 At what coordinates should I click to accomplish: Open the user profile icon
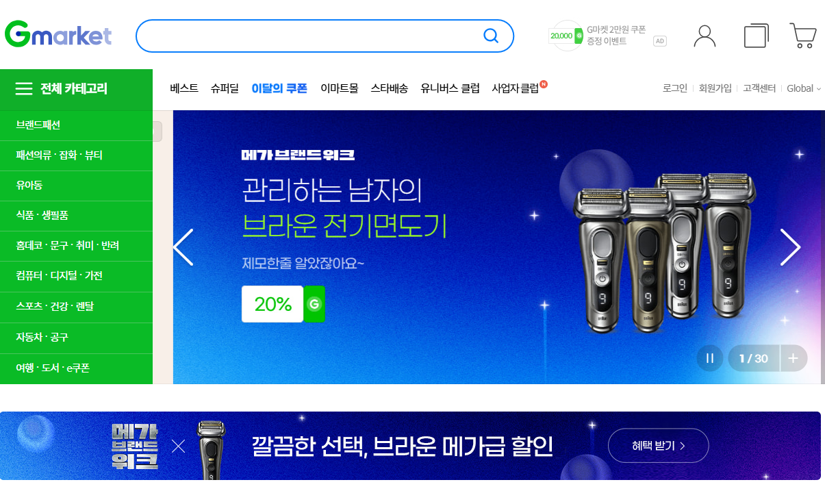click(x=705, y=36)
